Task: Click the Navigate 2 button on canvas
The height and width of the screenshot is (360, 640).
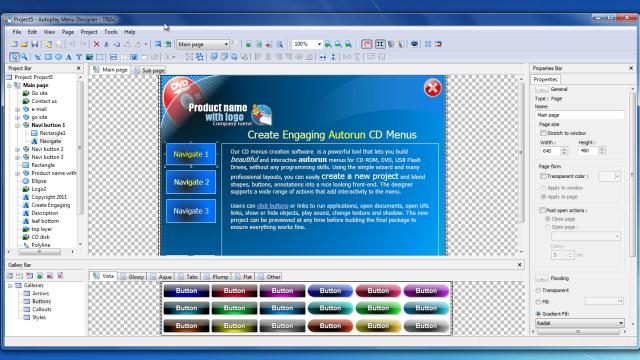Action: (191, 182)
